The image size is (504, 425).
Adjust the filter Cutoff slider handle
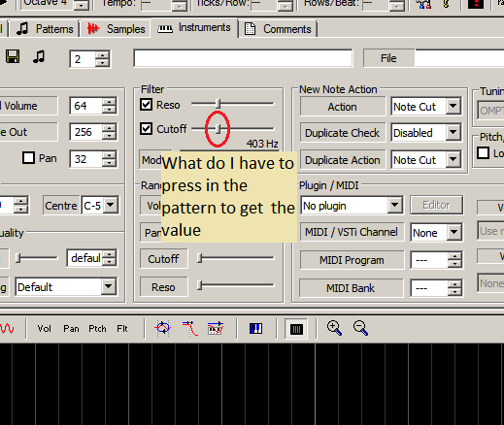(x=218, y=129)
